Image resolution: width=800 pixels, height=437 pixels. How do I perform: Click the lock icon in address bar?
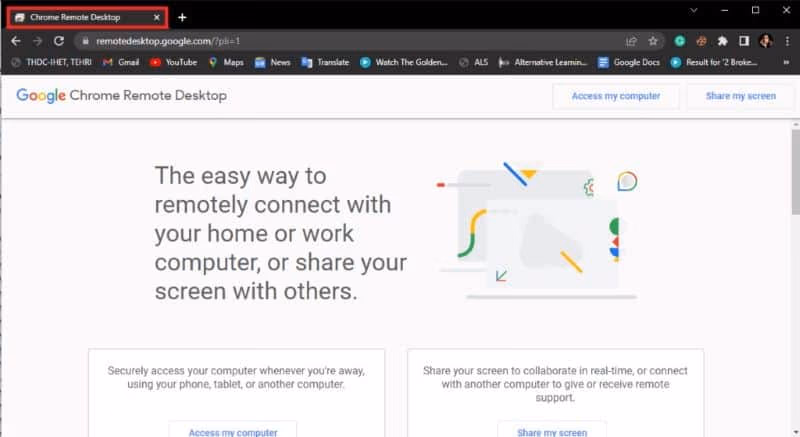(x=85, y=41)
